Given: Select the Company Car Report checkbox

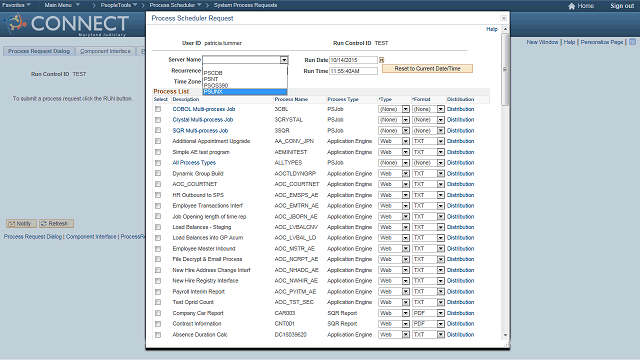Looking at the screenshot, I should [x=158, y=313].
